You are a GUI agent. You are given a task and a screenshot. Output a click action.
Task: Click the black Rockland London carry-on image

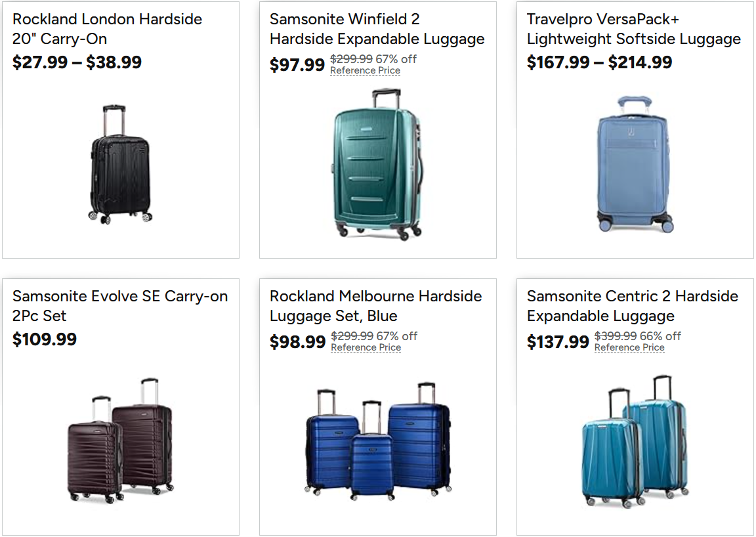[120, 165]
